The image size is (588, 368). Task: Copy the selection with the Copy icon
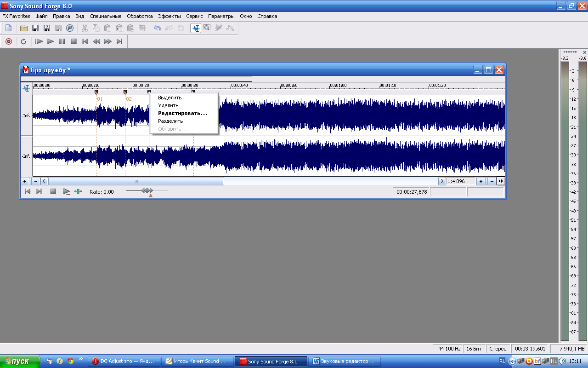click(96, 28)
